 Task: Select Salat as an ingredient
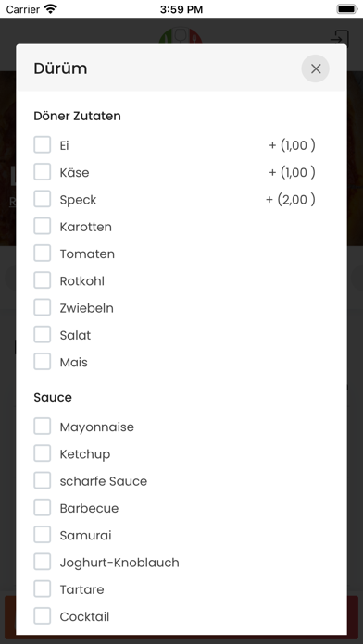[42, 335]
